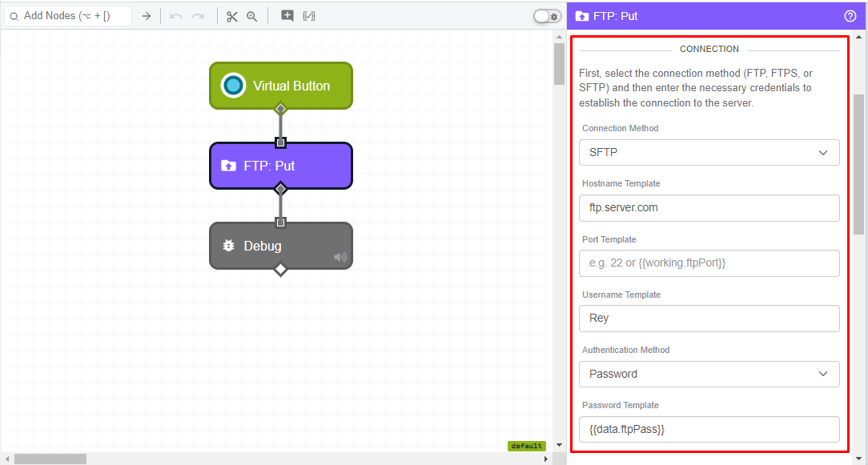
Task: Select the Debug node on canvas
Action: (281, 246)
